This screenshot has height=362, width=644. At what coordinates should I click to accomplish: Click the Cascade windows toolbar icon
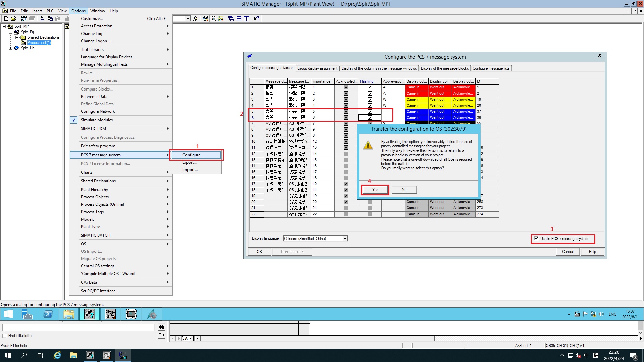coord(231,19)
